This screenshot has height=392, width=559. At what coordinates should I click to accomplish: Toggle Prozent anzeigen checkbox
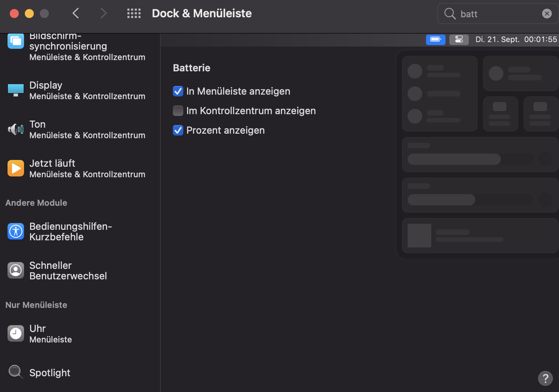pyautogui.click(x=178, y=130)
